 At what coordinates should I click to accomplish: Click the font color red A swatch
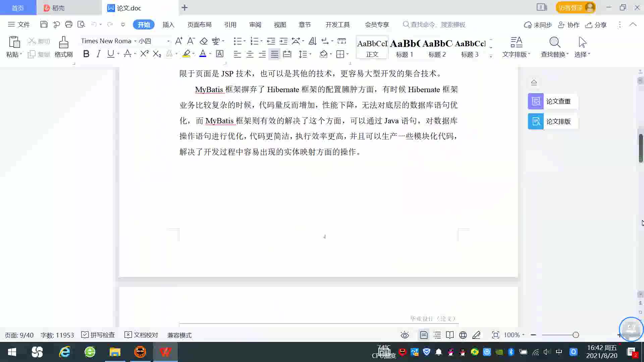(x=203, y=54)
